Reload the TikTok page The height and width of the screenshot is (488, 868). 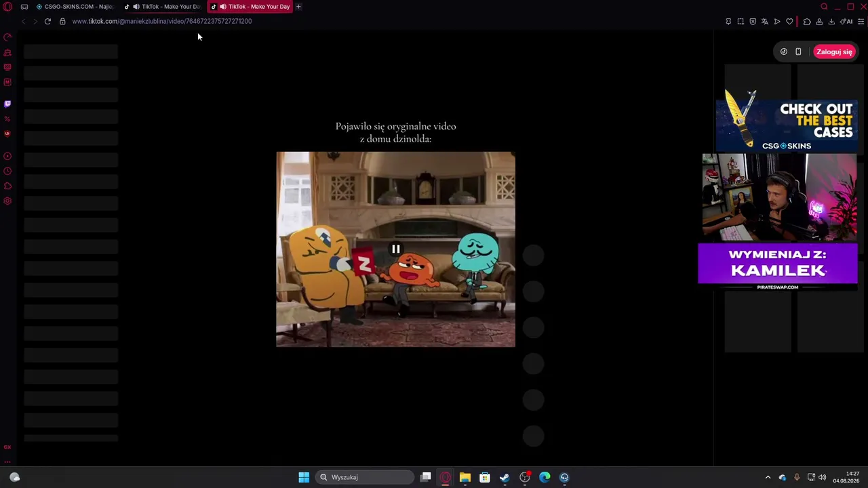[47, 21]
